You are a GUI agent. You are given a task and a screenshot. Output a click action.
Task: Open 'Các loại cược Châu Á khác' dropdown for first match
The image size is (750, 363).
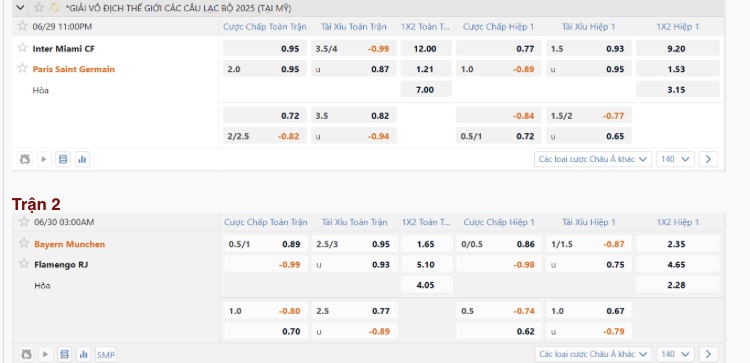(593, 159)
